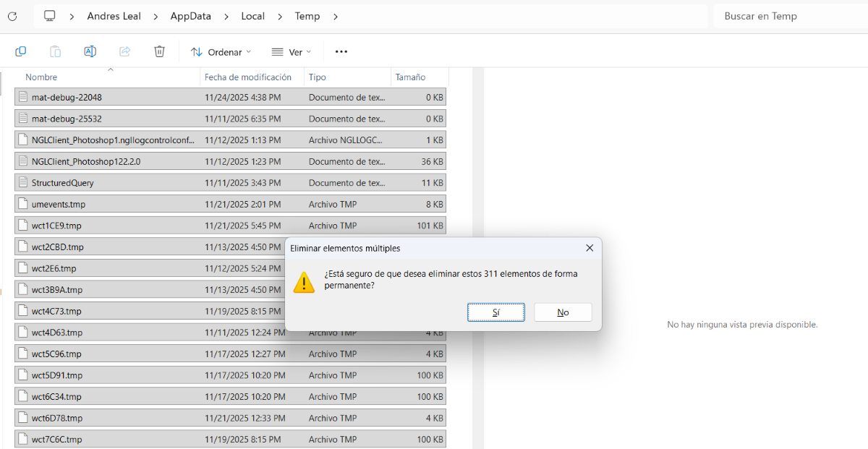868x449 pixels.
Task: Expand the chevron after Temp in breadcrumb
Action: tap(336, 16)
